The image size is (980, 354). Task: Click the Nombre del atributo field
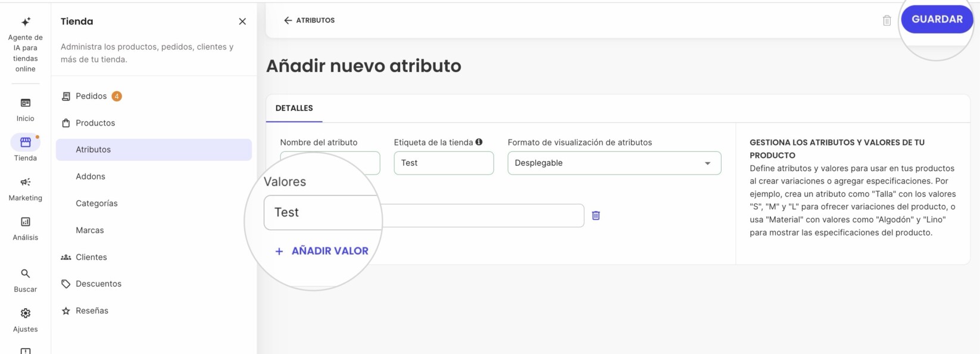[x=330, y=163]
